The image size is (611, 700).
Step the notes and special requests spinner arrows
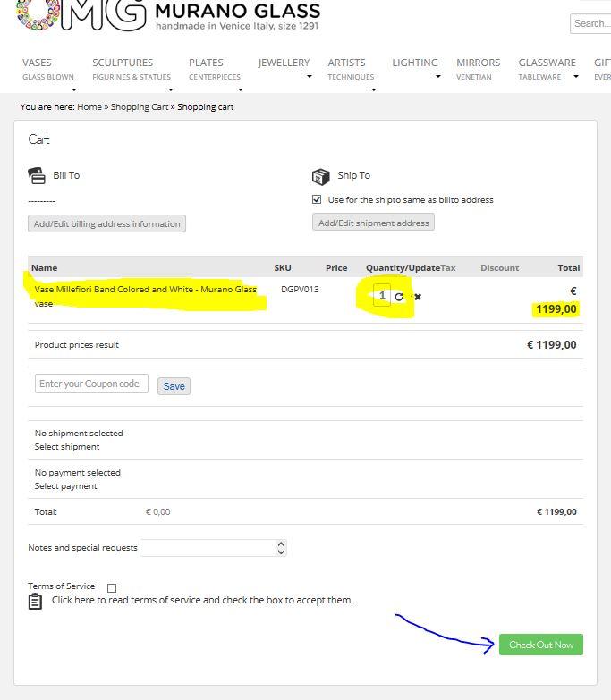[281, 547]
